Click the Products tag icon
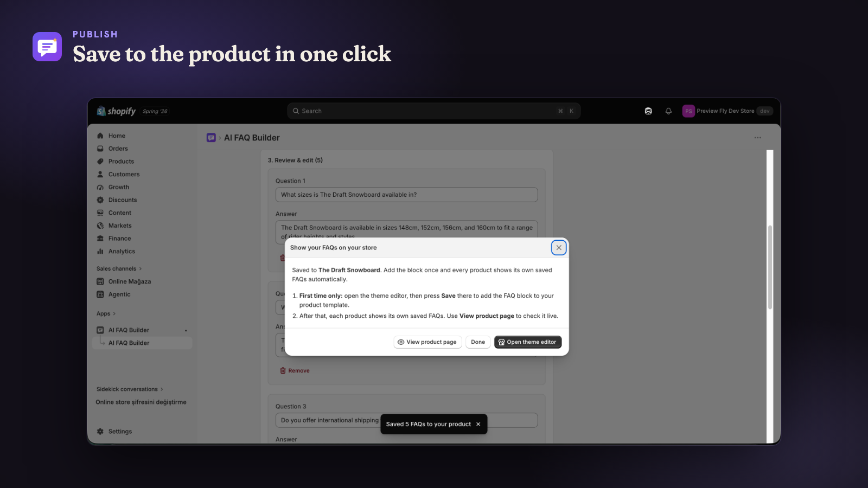 tap(100, 162)
